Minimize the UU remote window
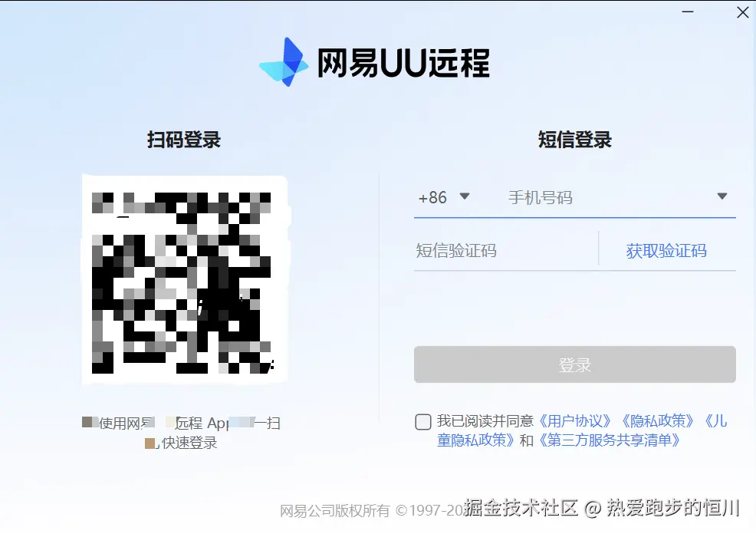Viewport: 756px width, 534px height. click(x=688, y=12)
